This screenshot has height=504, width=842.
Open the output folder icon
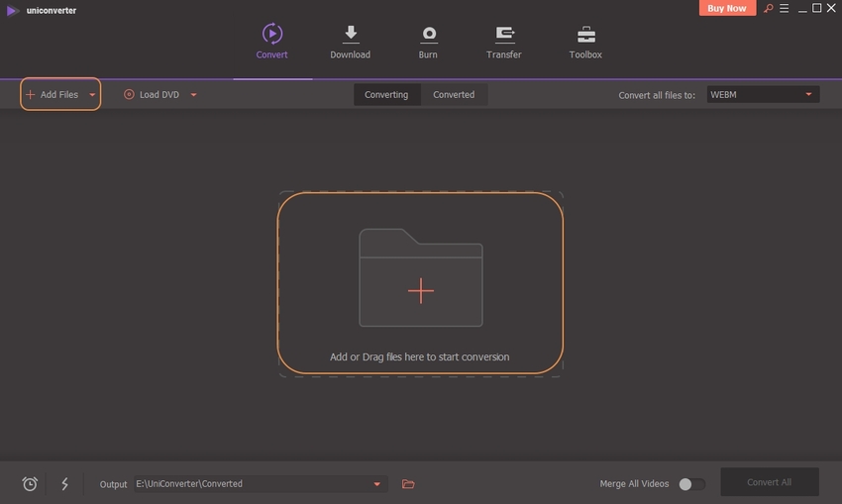(x=408, y=484)
